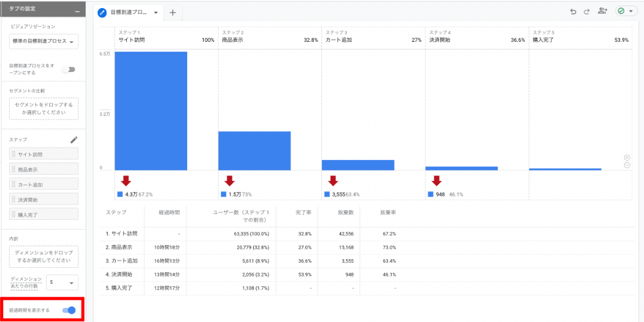This screenshot has height=322, width=644.
Task: Select the 決済開始 step chip
Action: pyautogui.click(x=44, y=199)
